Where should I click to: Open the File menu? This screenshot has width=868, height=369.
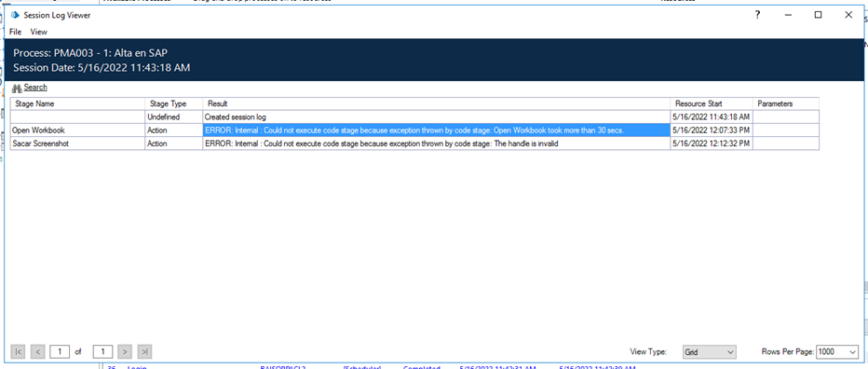(16, 32)
